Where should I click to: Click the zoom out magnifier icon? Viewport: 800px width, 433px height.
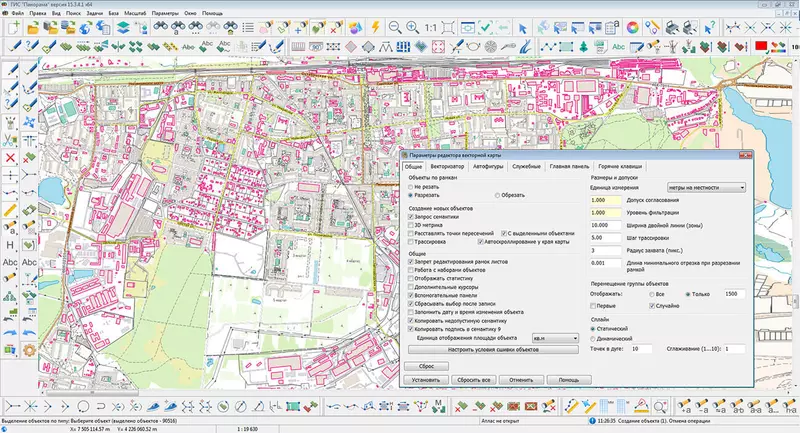[x=393, y=27]
